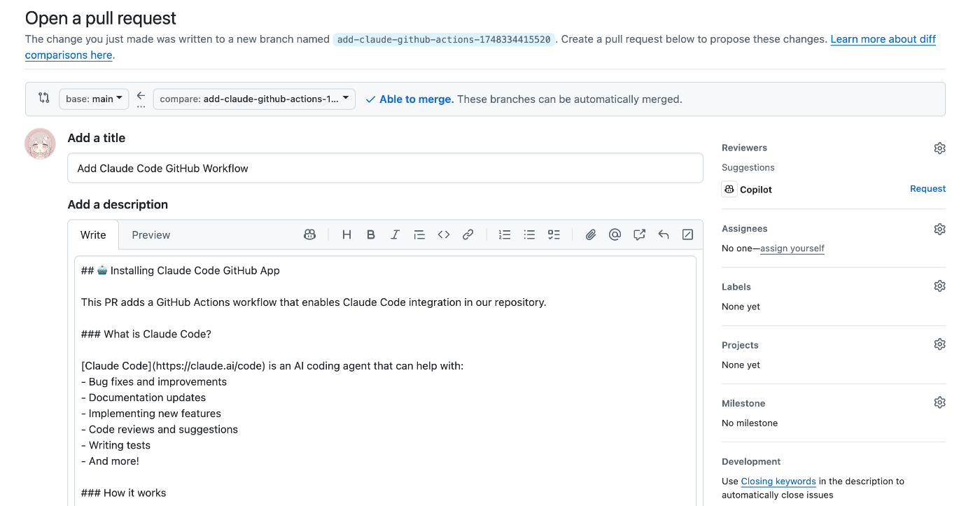Click the Labels heading
Screen dimensions: 980x506
point(736,287)
